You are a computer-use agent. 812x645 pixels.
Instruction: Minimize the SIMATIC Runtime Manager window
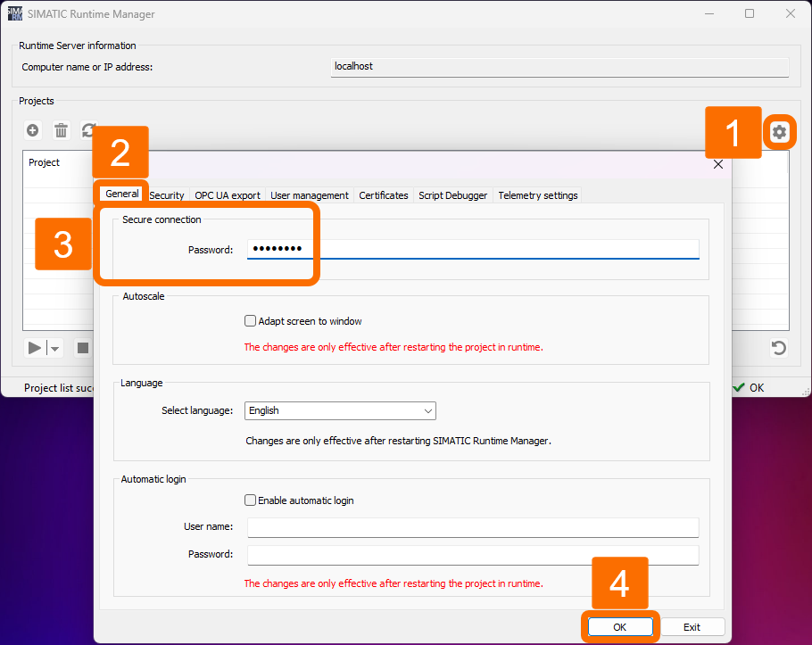click(709, 13)
